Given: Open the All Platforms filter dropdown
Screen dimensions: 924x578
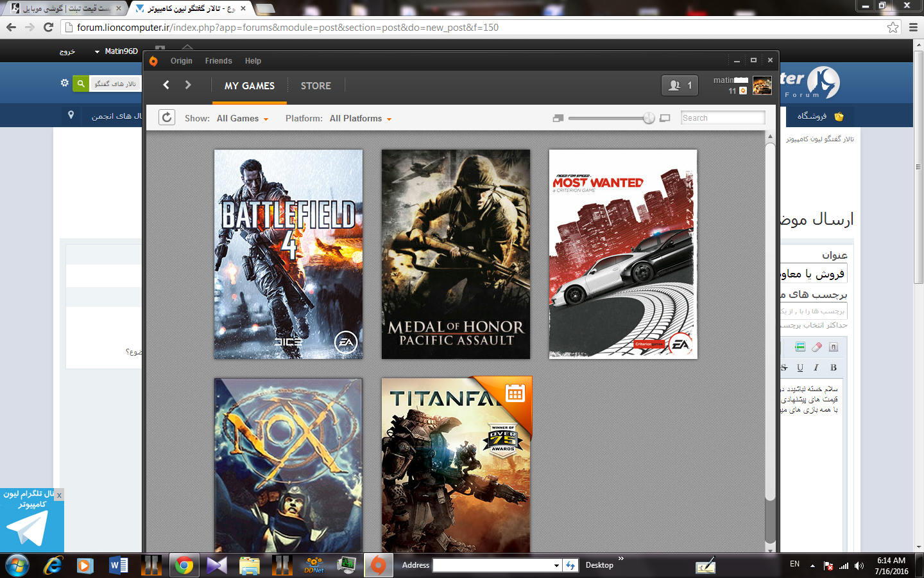Looking at the screenshot, I should pyautogui.click(x=361, y=118).
